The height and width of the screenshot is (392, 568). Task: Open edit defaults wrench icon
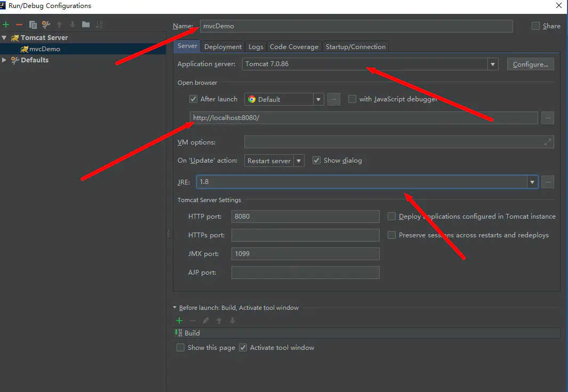tap(46, 25)
